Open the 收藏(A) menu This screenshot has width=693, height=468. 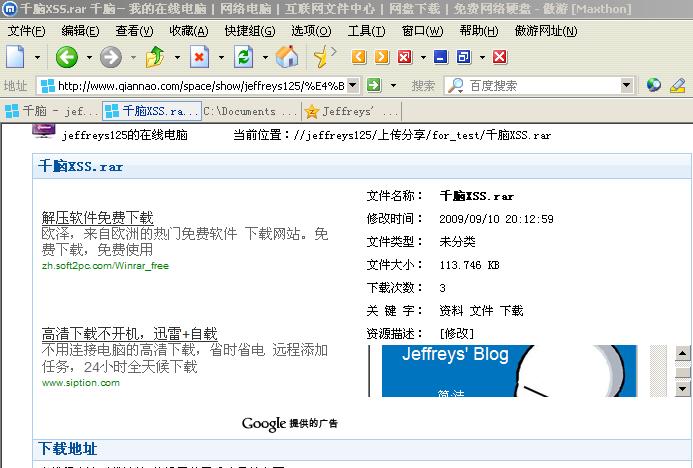click(x=188, y=31)
